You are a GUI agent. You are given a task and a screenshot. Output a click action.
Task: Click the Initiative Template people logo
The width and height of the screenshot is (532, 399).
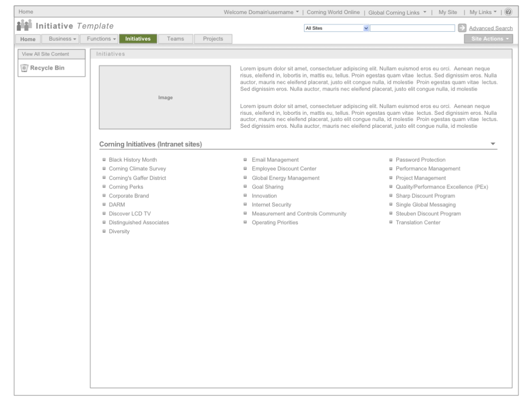[24, 25]
